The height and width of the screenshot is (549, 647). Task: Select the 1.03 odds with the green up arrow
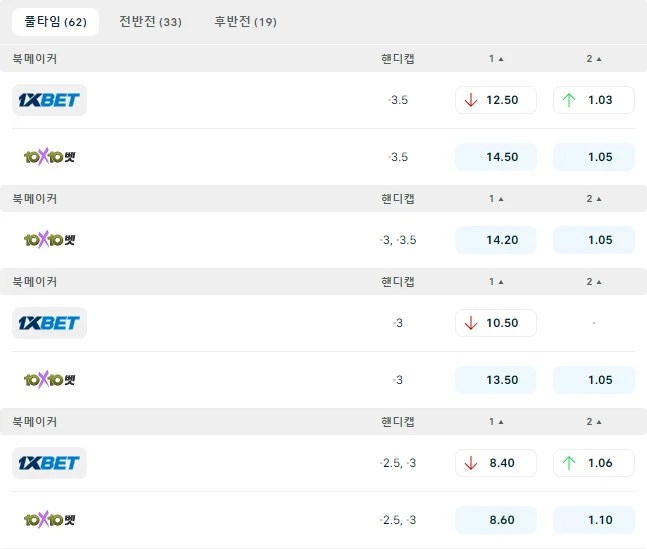coord(593,100)
